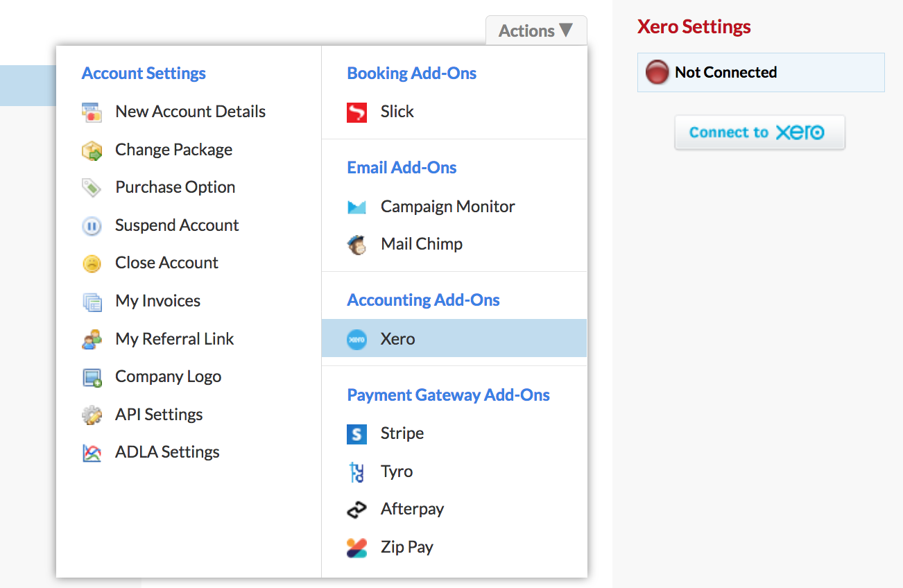Viewport: 903px width, 588px height.
Task: Click the Accounting Add-Ons heading
Action: coord(424,300)
